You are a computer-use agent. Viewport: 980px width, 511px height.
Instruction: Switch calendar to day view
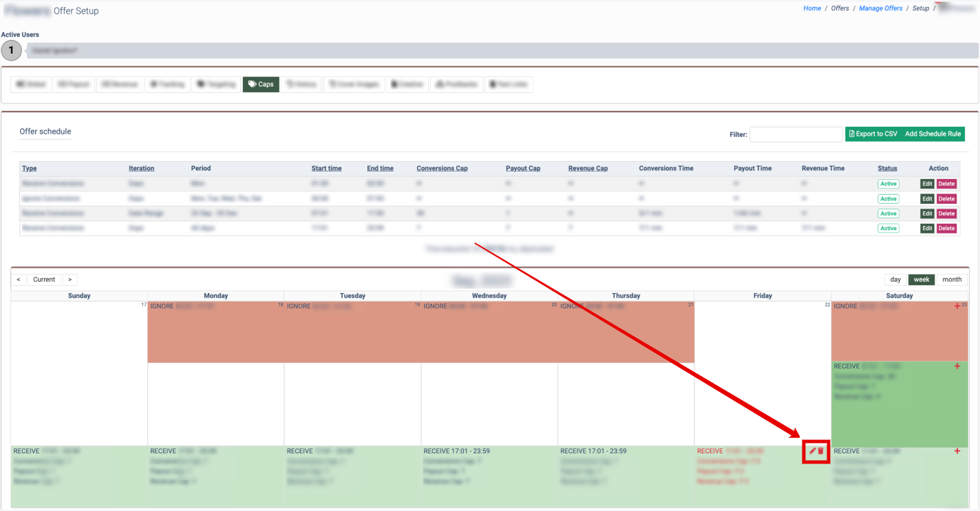coord(895,280)
